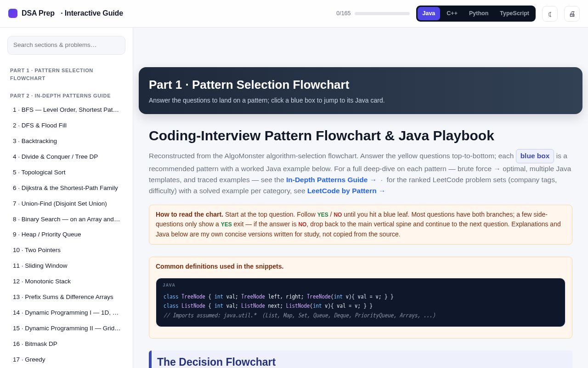Go to 6 · Dijkstra & Shortest-Path Family
This screenshot has width=588, height=368.
[66, 188]
